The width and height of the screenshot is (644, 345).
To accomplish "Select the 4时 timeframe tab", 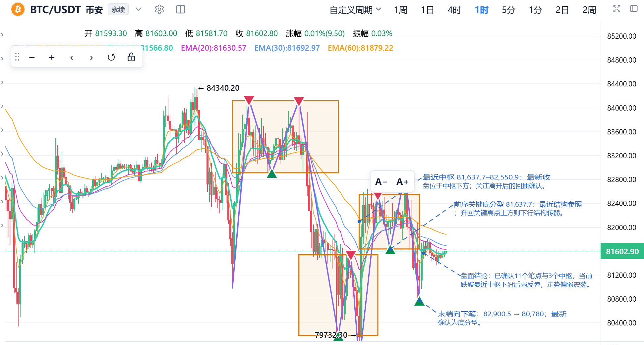I will [454, 10].
